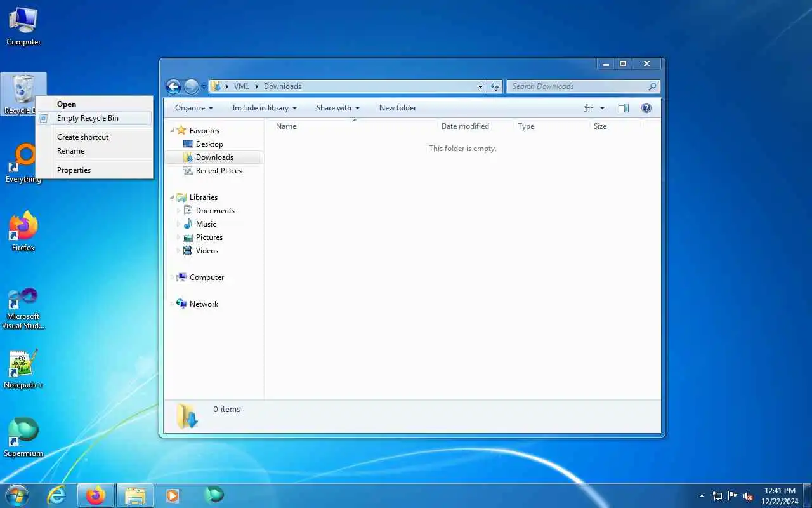This screenshot has width=812, height=508.
Task: Open the Windows Start menu orb
Action: (x=17, y=495)
